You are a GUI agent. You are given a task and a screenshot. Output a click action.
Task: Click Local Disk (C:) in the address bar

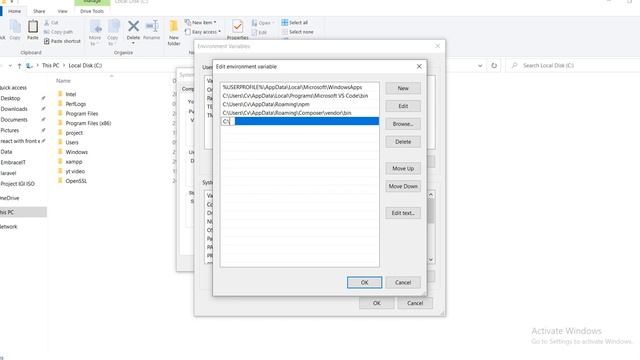pos(85,66)
